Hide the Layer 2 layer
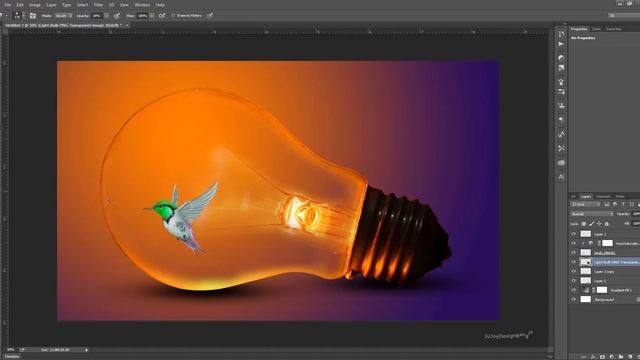This screenshot has height=360, width=640. coord(573,281)
